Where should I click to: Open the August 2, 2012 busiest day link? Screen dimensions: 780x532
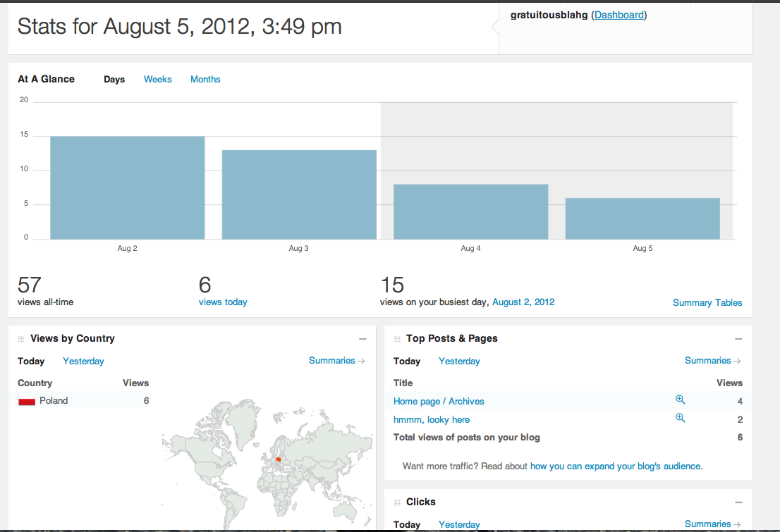(523, 302)
